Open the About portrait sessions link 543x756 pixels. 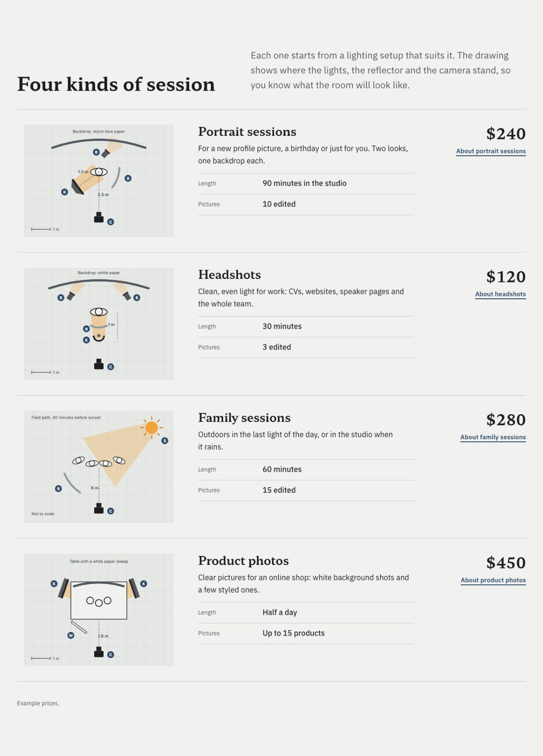(x=491, y=151)
